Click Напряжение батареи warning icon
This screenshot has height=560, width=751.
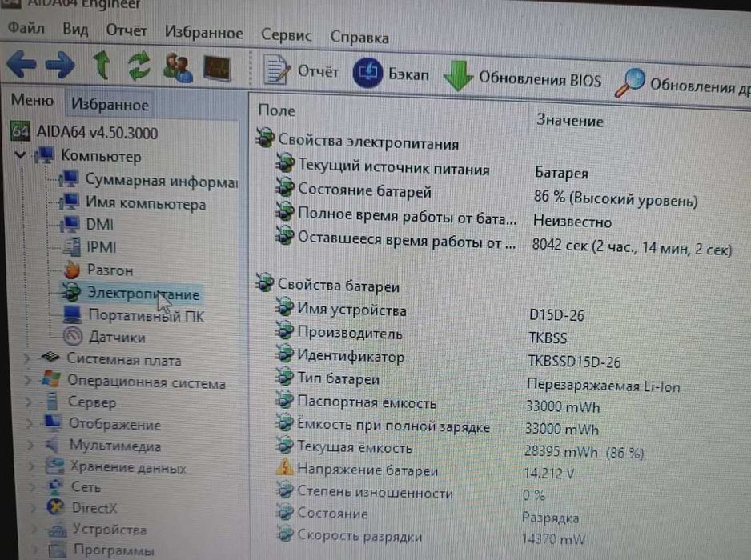pyautogui.click(x=284, y=467)
